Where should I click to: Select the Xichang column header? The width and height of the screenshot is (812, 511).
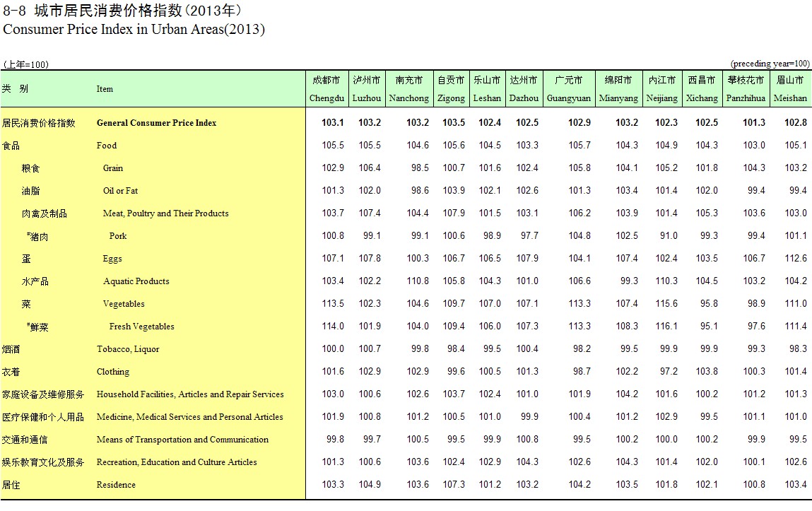[702, 89]
